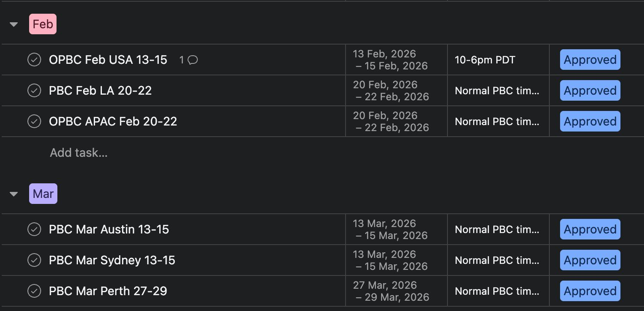Change Approved status for PBC Mar Perth
644x311 pixels.
pos(590,291)
